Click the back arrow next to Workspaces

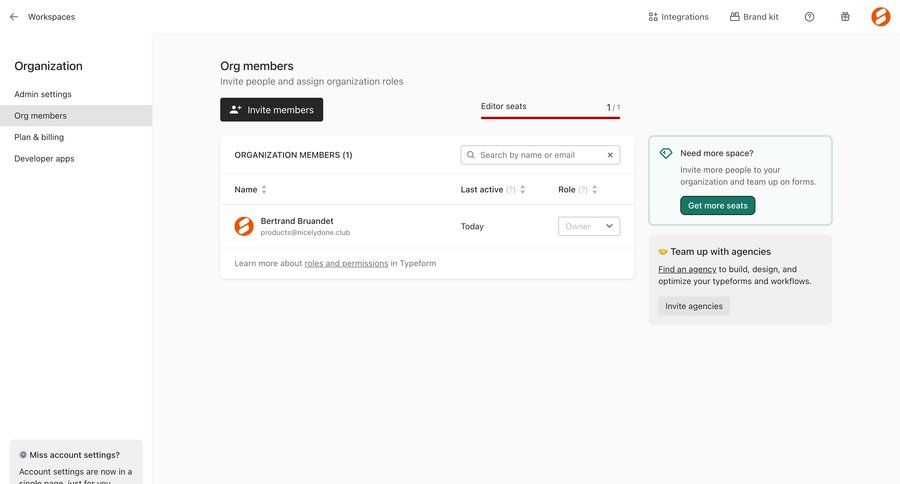tap(14, 17)
